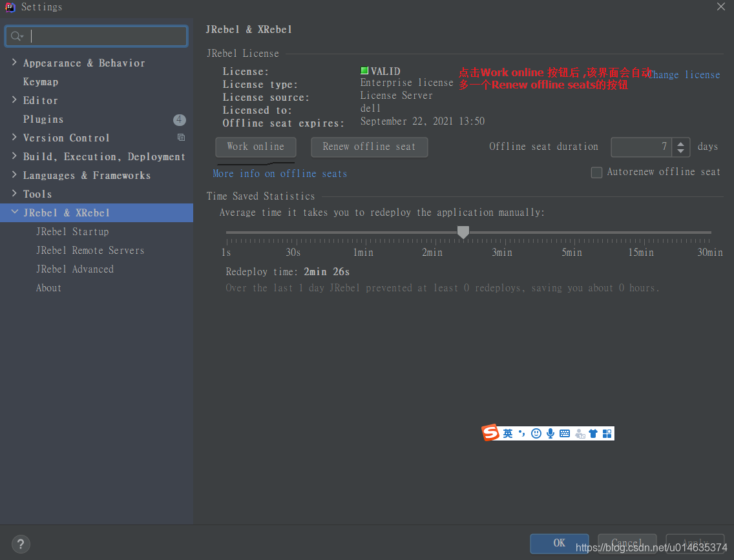Open the soft keyboard on the IME bar
This screenshot has height=560, width=734.
565,433
